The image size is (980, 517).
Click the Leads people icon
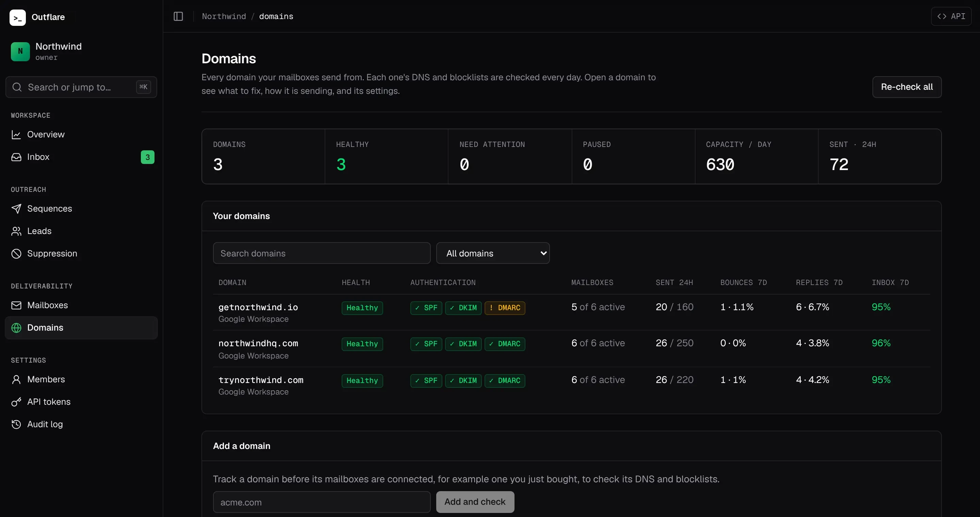tap(16, 231)
